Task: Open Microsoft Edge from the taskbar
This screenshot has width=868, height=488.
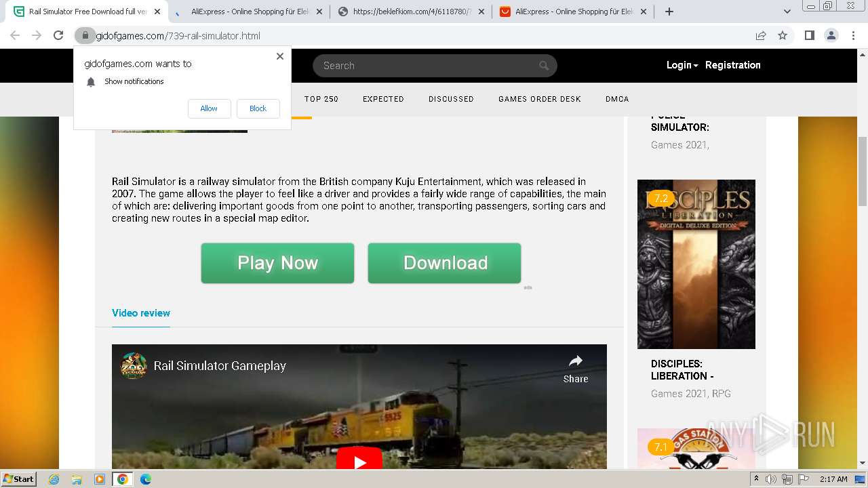Action: tap(145, 479)
